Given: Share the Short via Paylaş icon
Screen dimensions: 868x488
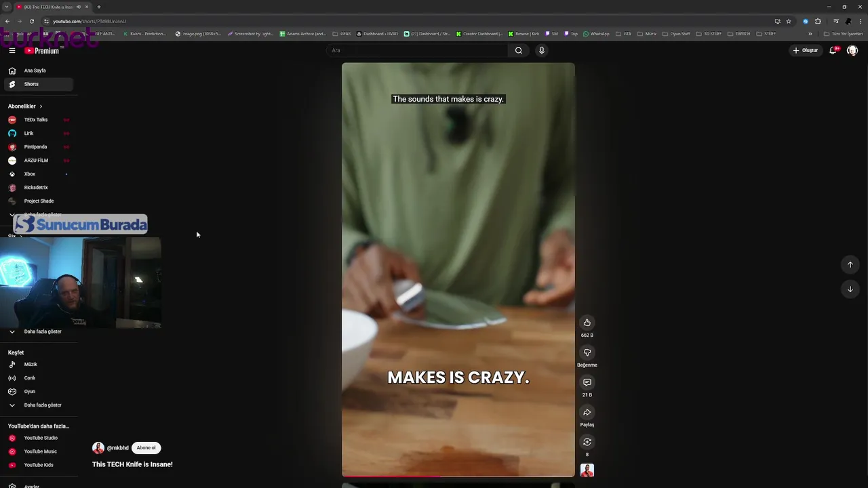Looking at the screenshot, I should pos(587,412).
